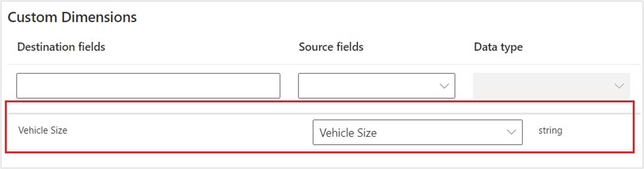The height and width of the screenshot is (169, 644).
Task: Open the empty Source fields dropdown
Action: pos(376,86)
